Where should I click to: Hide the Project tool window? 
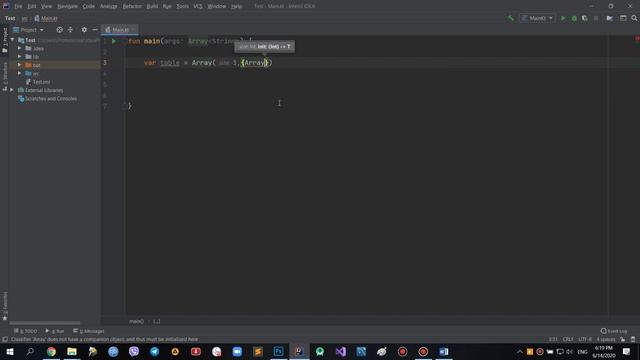pyautogui.click(x=95, y=30)
